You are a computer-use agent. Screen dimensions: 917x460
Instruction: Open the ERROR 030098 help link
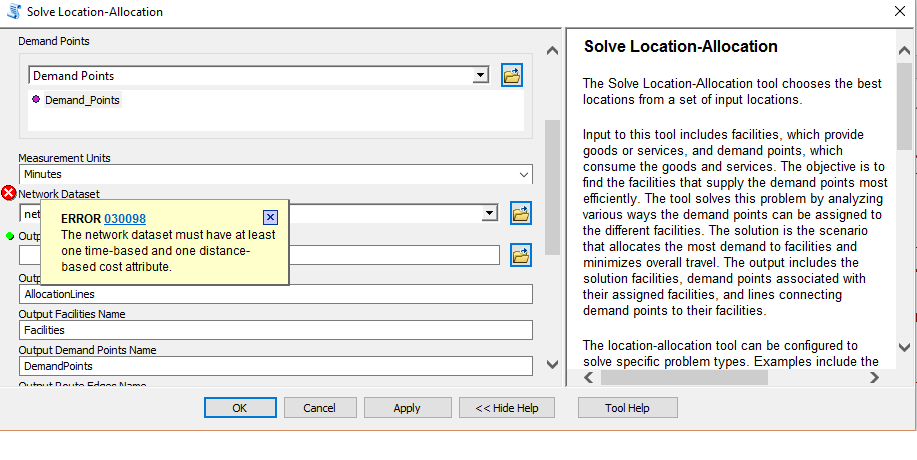click(x=125, y=219)
